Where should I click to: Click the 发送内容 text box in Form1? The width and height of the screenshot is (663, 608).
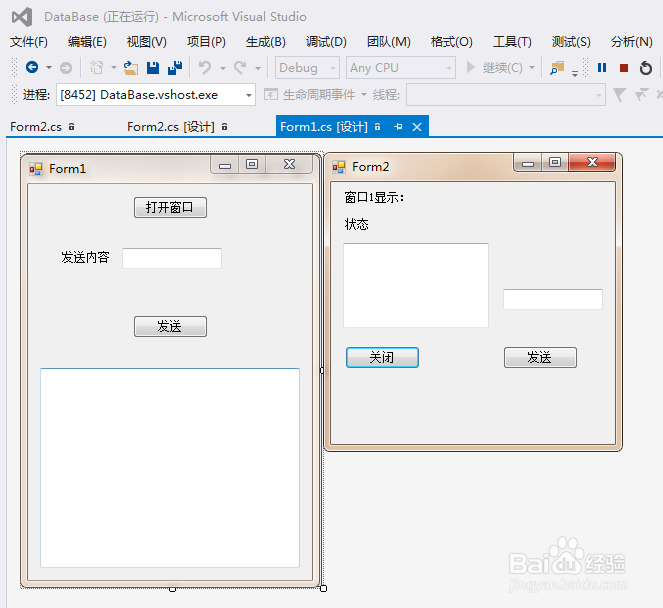172,258
